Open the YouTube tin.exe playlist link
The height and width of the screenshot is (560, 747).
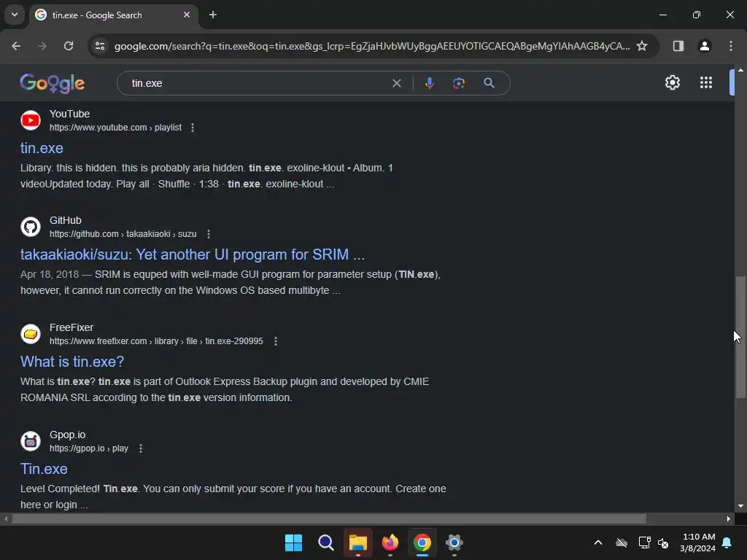pos(42,148)
